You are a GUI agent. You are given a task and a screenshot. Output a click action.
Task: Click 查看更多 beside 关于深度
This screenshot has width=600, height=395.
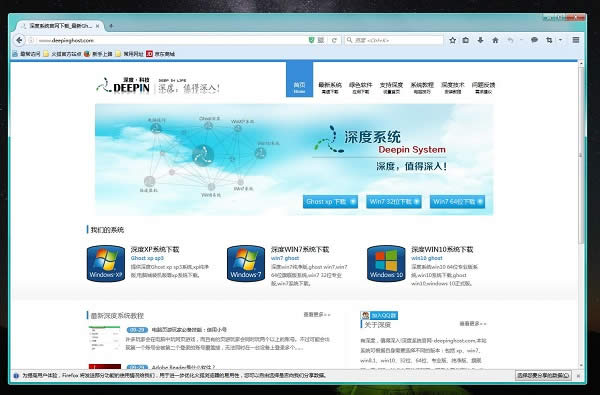(473, 324)
